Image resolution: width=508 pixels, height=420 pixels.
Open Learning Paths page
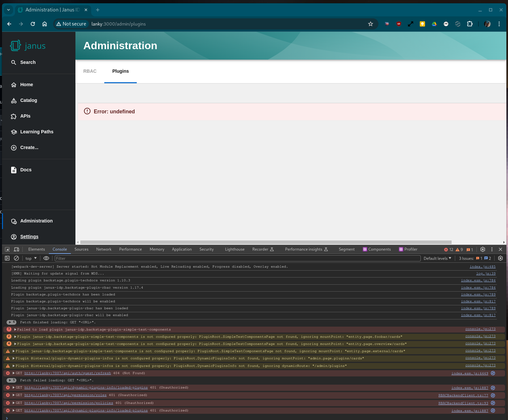[32, 132]
